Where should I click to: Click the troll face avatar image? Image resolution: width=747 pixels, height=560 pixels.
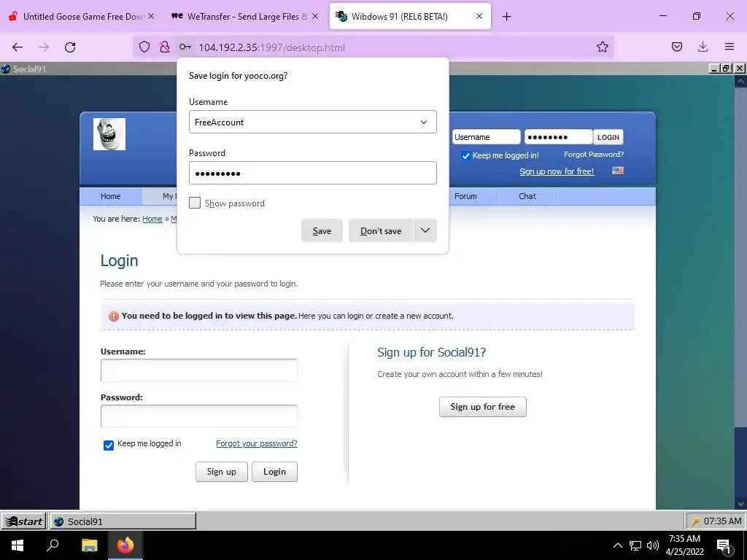109,134
